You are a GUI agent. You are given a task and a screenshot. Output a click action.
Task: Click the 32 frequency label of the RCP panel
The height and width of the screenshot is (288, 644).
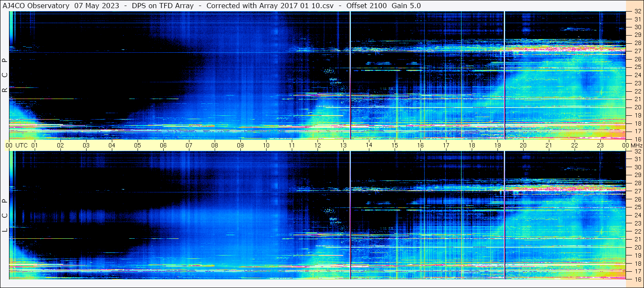(x=637, y=11)
